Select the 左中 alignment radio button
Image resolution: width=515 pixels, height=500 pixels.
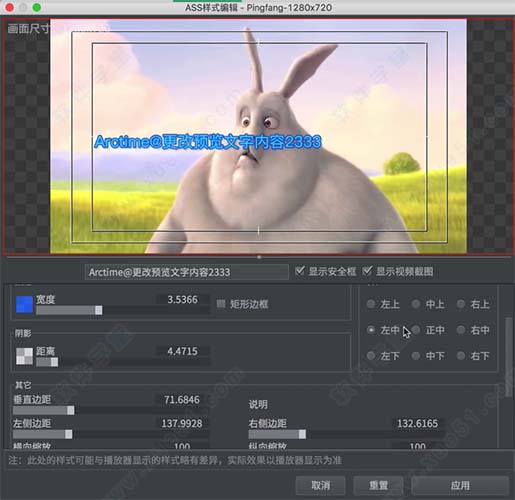click(371, 330)
